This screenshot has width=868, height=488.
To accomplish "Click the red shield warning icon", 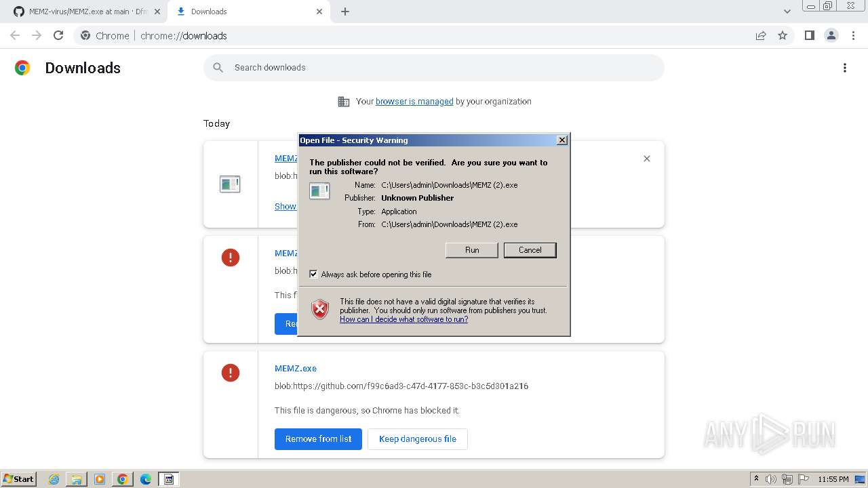I will tap(320, 309).
